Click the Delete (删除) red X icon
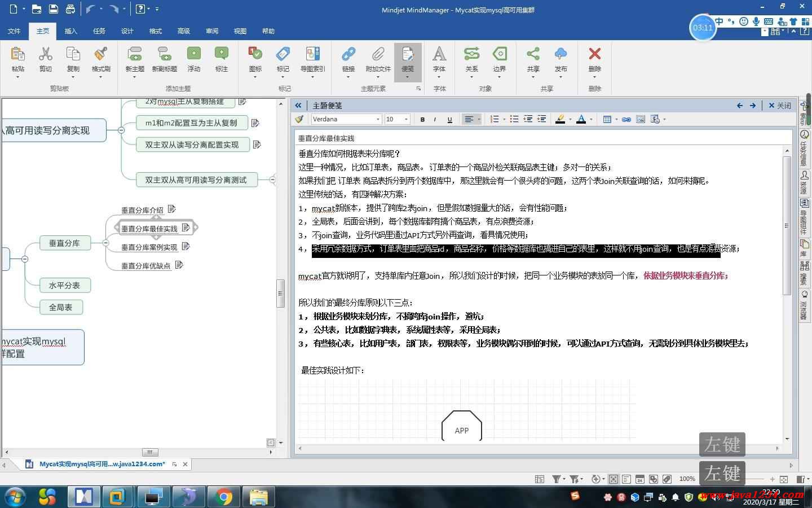The image size is (812, 508). [594, 54]
